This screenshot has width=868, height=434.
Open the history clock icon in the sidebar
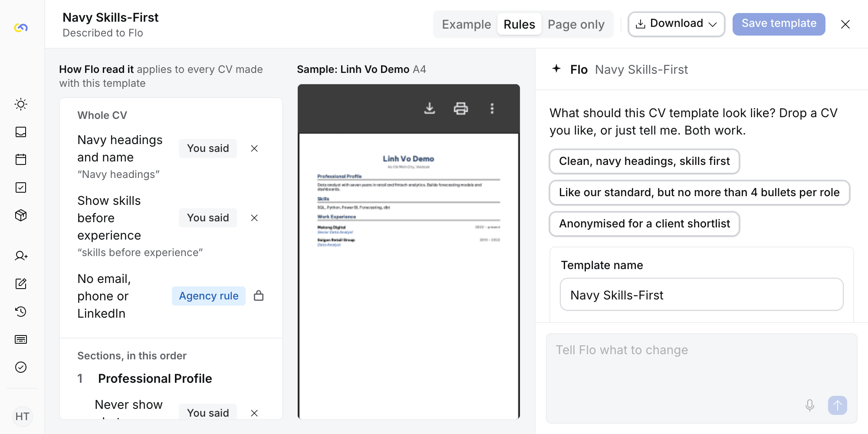21,312
